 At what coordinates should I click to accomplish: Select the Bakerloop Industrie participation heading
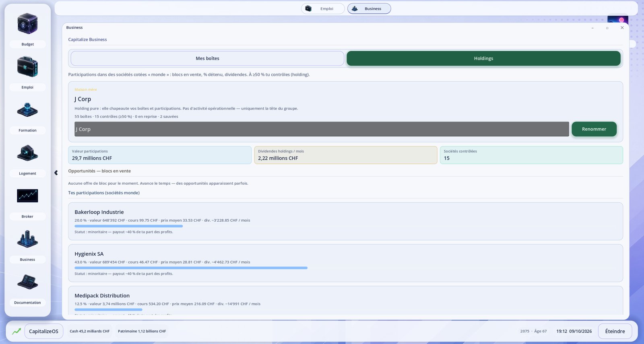99,212
